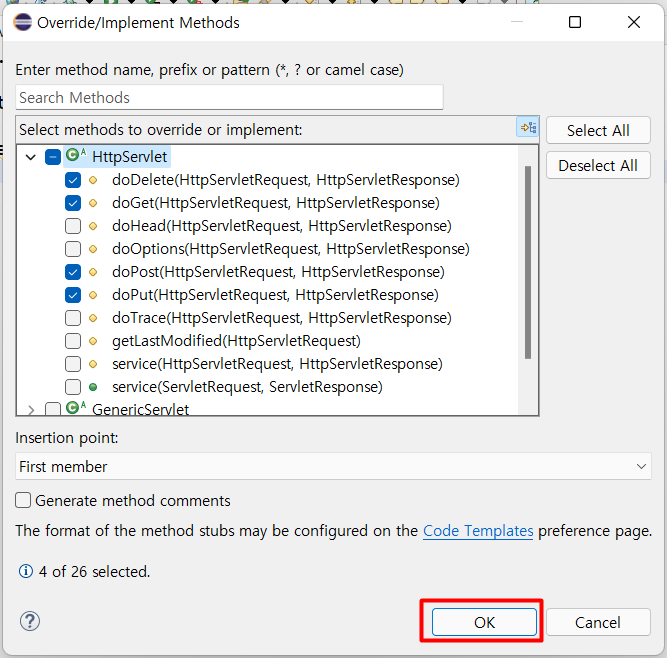Click the yellow diamond icon beside doHead

coord(93,226)
